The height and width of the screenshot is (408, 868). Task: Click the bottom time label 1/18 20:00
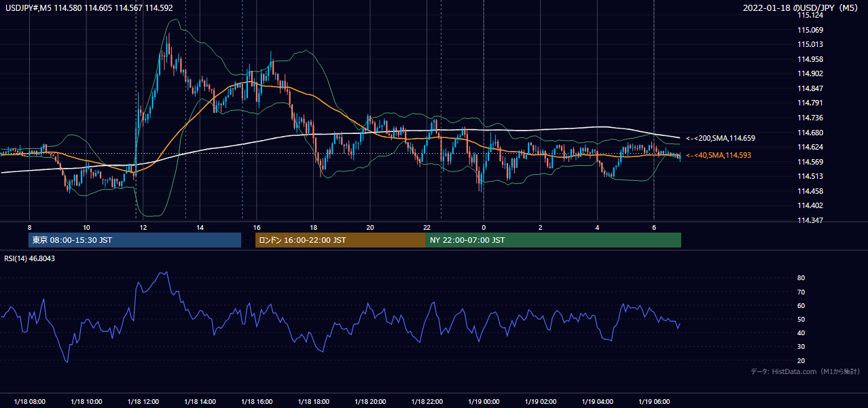(x=370, y=402)
